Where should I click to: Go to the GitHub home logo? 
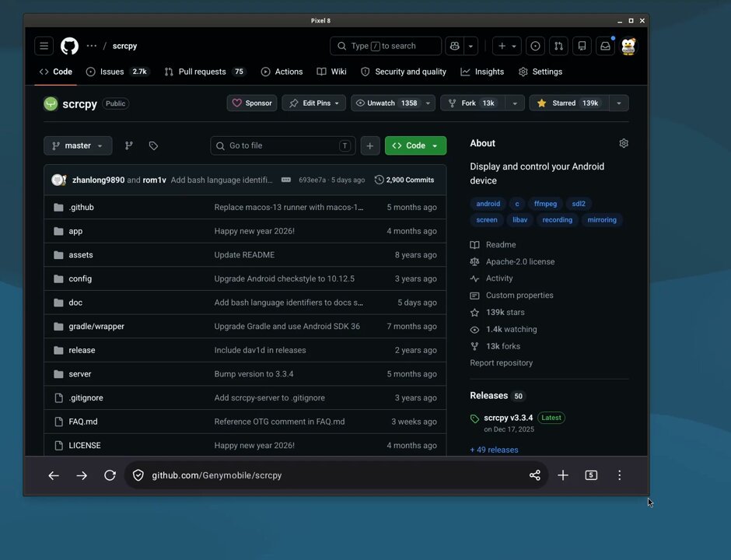click(x=69, y=46)
